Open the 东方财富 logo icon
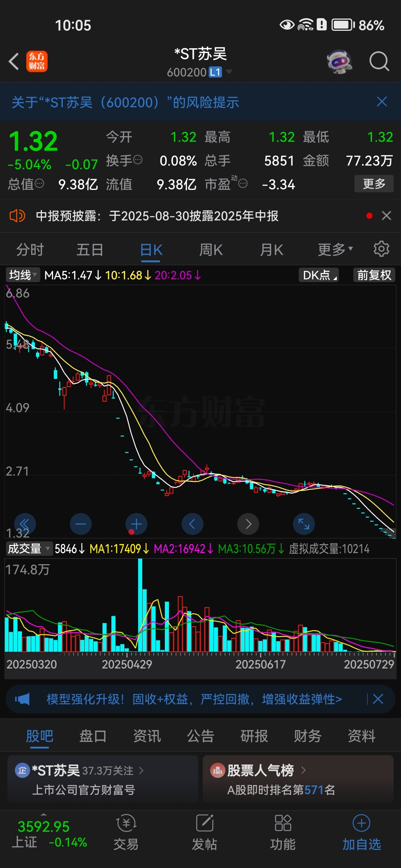This screenshot has height=868, width=401. (x=37, y=61)
